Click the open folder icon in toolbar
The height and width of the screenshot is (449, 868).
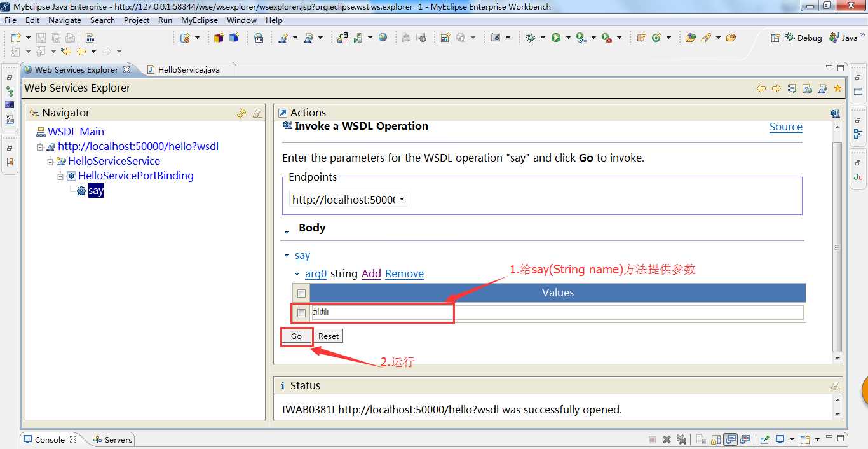731,38
